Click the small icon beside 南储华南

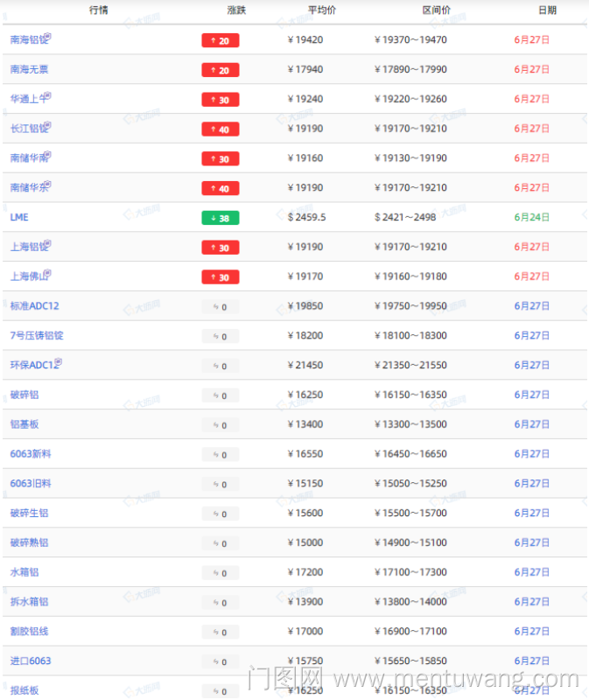pos(48,156)
